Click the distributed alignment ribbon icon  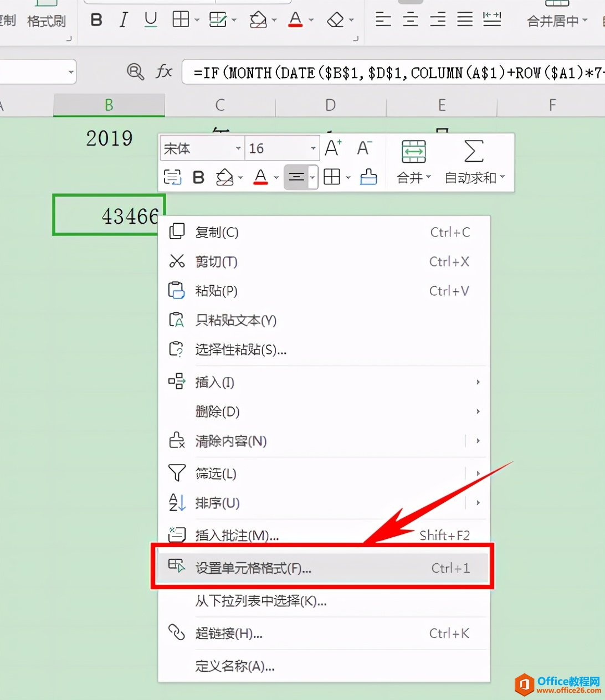(x=492, y=20)
